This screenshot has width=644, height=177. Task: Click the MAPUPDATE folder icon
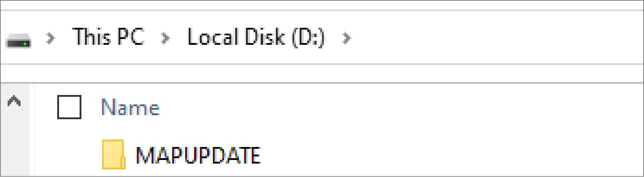(x=114, y=155)
